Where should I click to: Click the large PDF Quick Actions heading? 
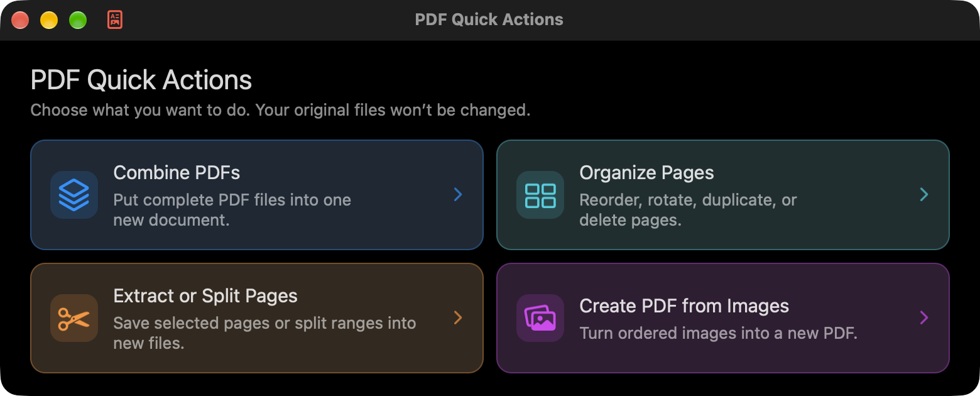click(x=141, y=80)
